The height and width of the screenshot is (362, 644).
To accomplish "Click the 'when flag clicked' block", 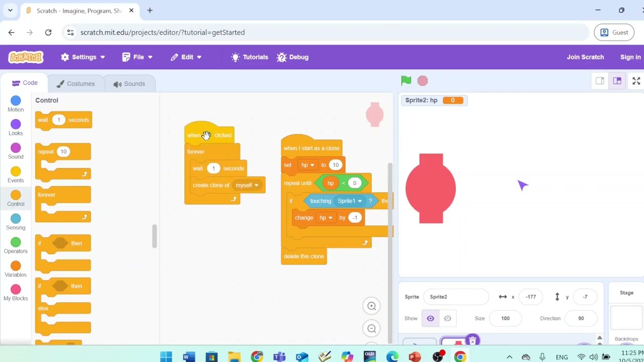I will click(209, 134).
